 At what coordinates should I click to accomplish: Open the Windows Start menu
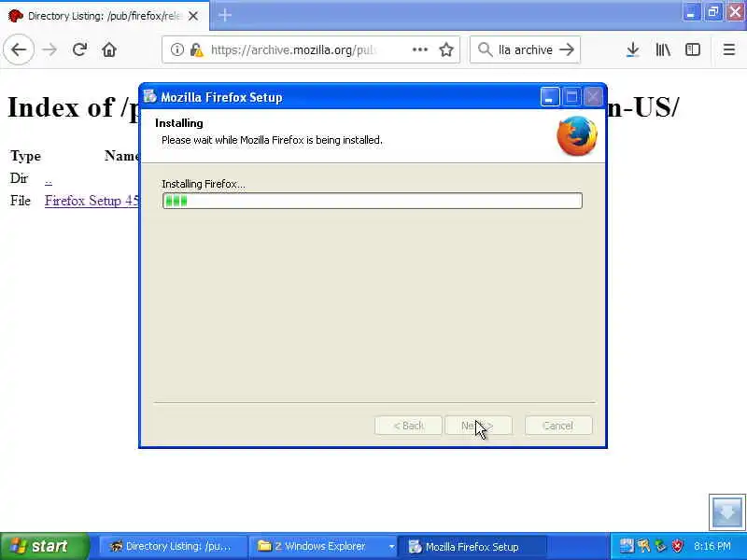click(44, 546)
